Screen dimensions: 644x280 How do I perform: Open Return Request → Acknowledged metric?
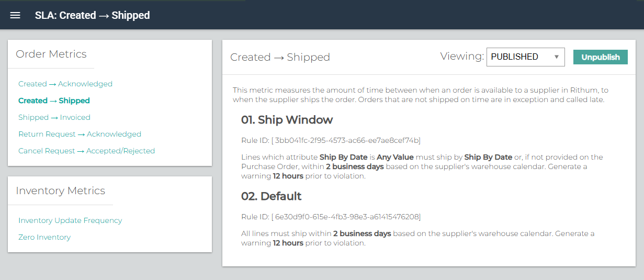pyautogui.click(x=80, y=134)
